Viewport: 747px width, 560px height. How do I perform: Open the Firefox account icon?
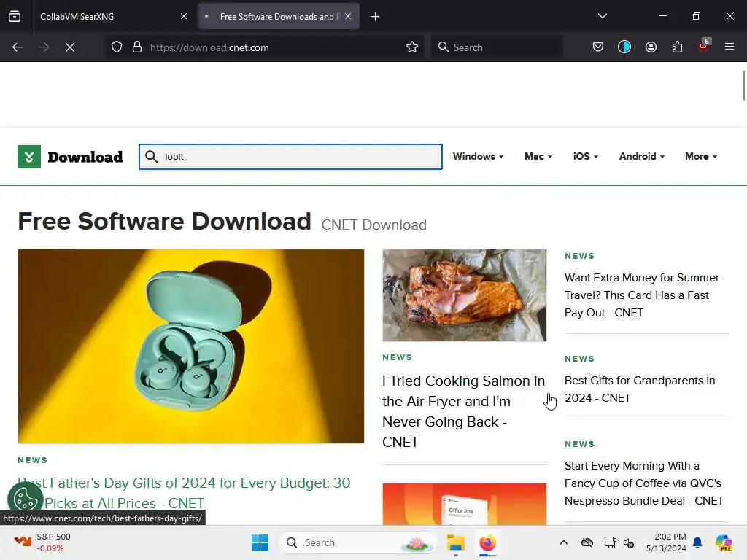(x=651, y=47)
